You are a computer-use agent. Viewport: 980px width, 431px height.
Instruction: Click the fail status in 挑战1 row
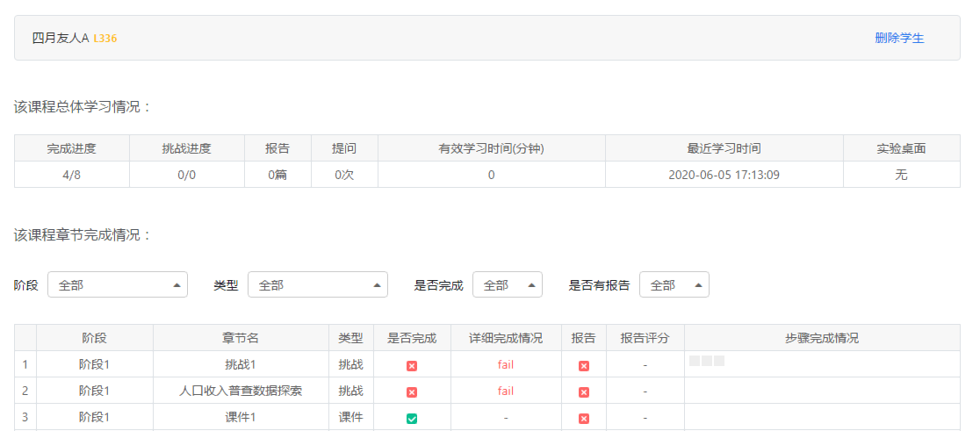505,364
